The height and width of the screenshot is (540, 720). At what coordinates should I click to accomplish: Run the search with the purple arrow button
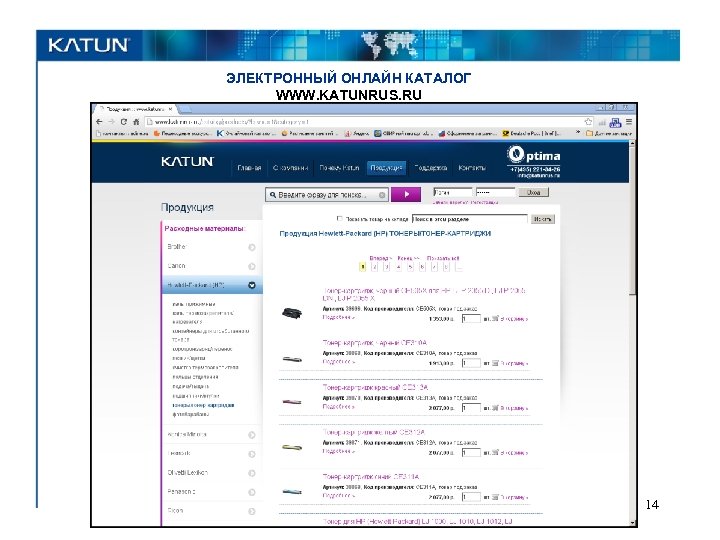click(x=406, y=194)
